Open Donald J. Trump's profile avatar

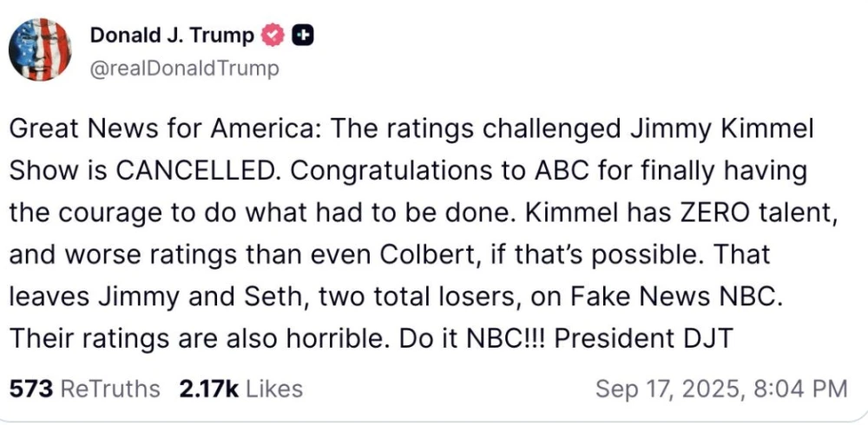[41, 50]
